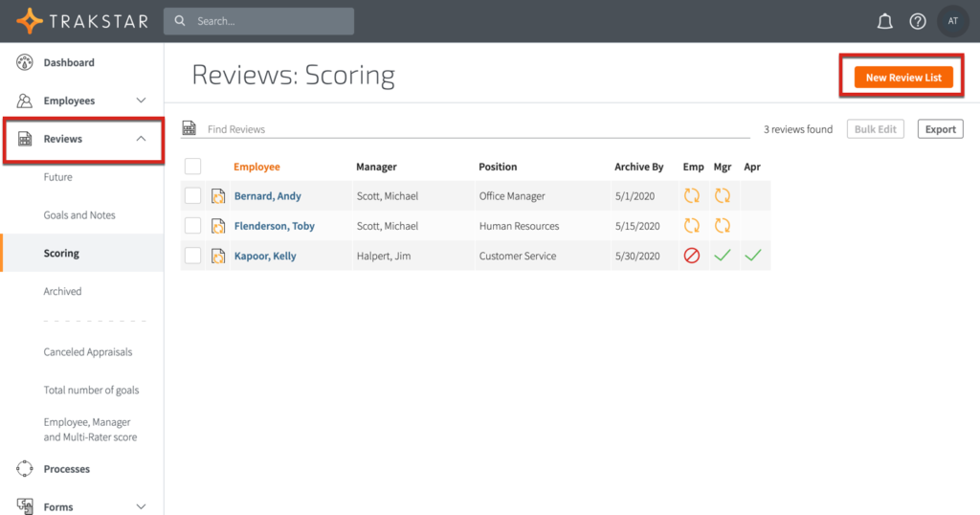The height and width of the screenshot is (515, 980).
Task: Click Flenderson, Toby's Mgr in-progress icon
Action: pos(722,226)
